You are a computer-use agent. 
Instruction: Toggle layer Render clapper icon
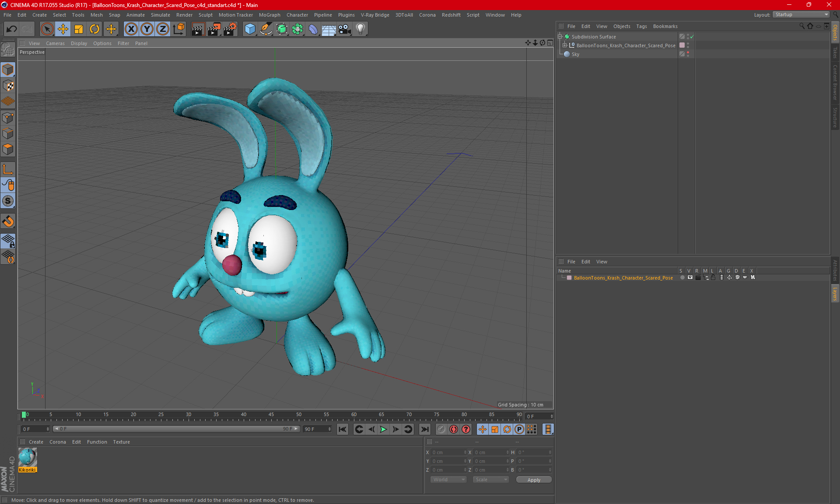click(698, 278)
